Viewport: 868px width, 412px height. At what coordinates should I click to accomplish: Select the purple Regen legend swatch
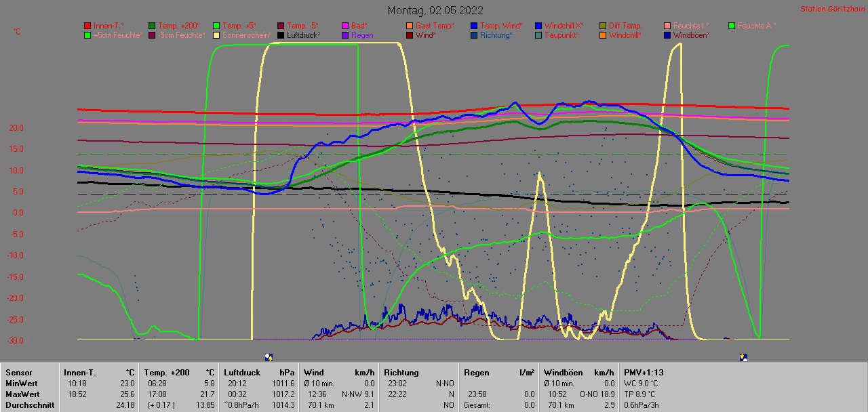point(345,35)
